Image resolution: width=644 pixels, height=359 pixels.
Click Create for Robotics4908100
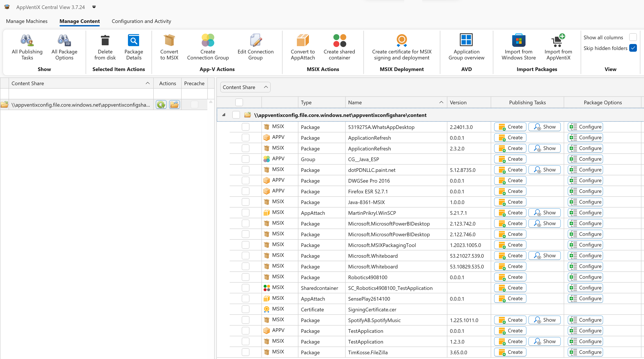[x=510, y=277]
